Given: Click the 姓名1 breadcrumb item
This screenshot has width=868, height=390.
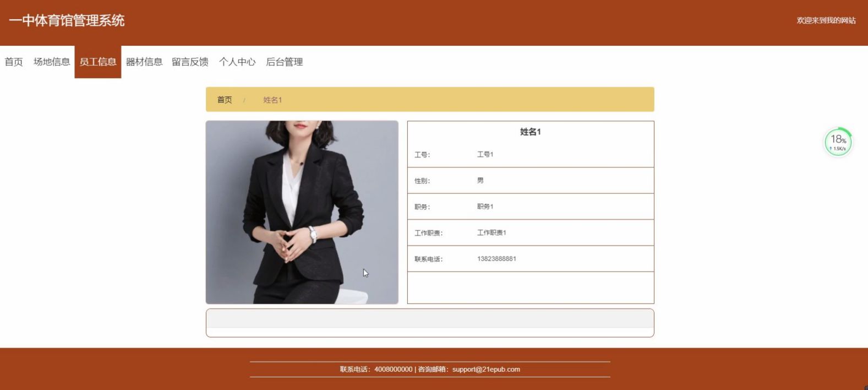Looking at the screenshot, I should pos(272,100).
